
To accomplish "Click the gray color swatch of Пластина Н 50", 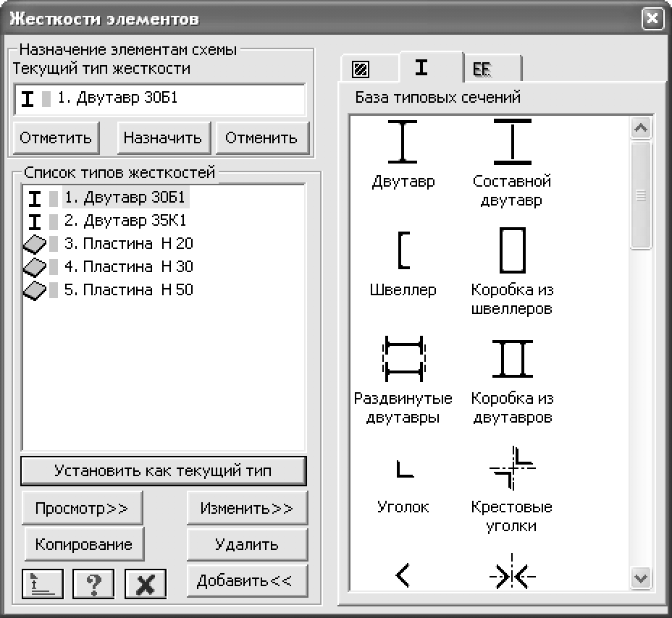I will coord(54,290).
